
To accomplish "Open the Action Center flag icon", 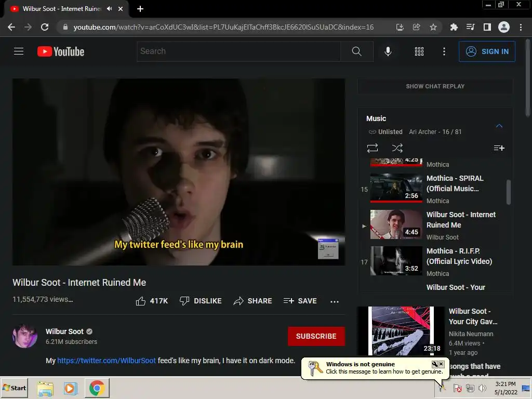I will [x=457, y=388].
